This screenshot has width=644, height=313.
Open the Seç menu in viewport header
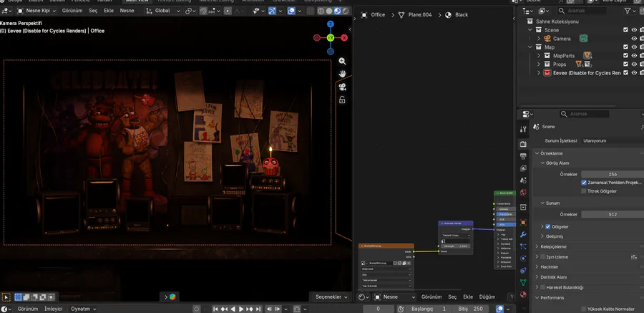(93, 11)
